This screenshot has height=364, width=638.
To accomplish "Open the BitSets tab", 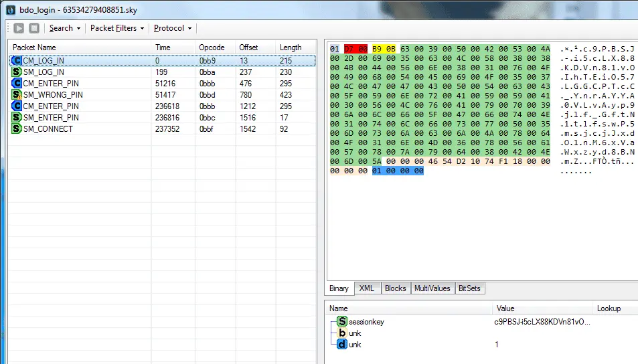I will [x=469, y=288].
